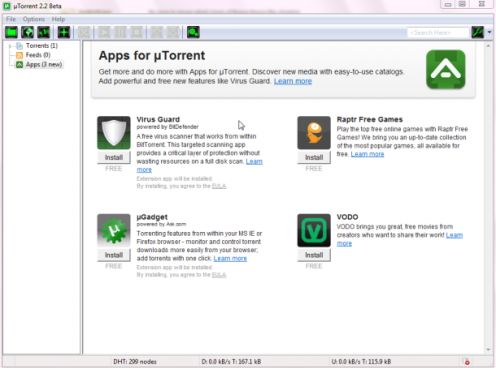
Task: Click the greyed-out Start torrent play icon
Action: point(104,32)
